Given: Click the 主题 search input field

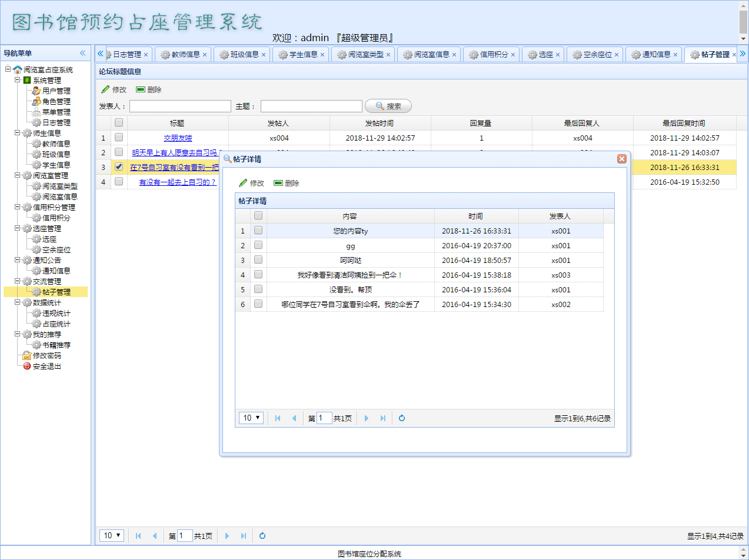Looking at the screenshot, I should [311, 106].
